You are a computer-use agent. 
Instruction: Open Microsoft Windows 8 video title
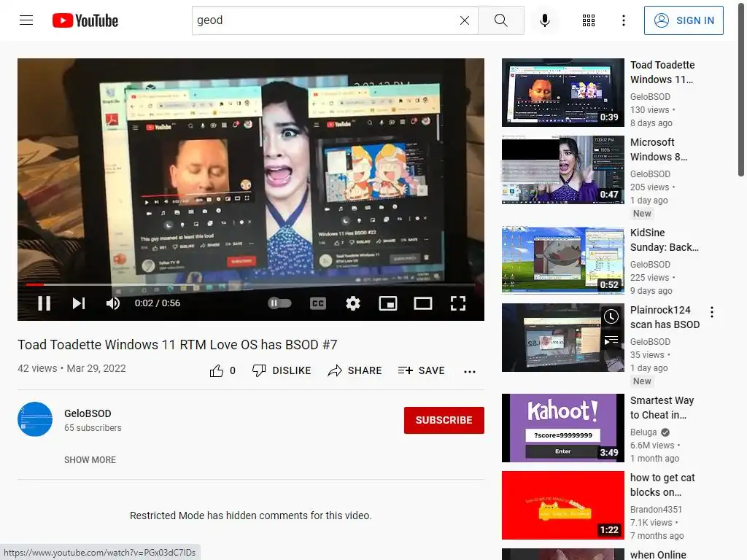pos(659,149)
